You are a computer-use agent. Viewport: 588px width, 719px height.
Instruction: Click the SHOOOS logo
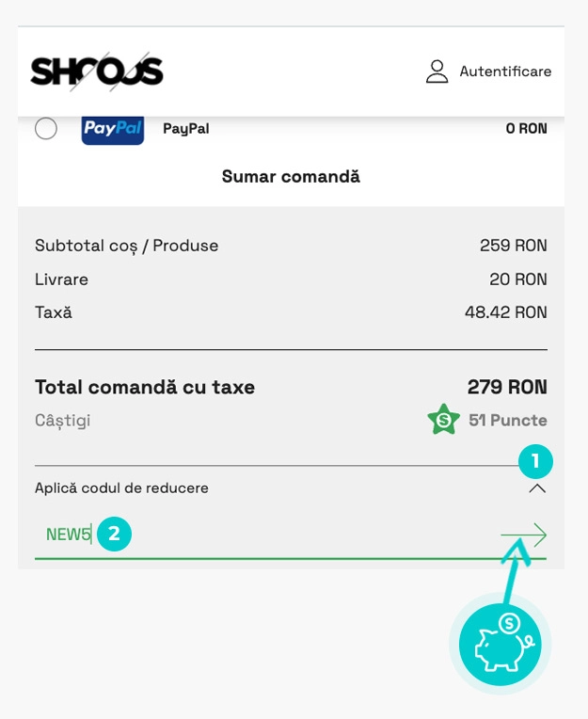(97, 72)
